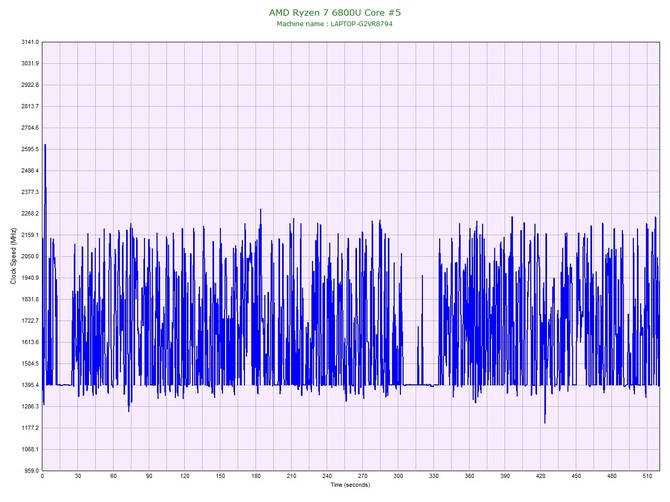Click the 390 tick on time axis
This screenshot has width=670, height=502.
(x=505, y=476)
